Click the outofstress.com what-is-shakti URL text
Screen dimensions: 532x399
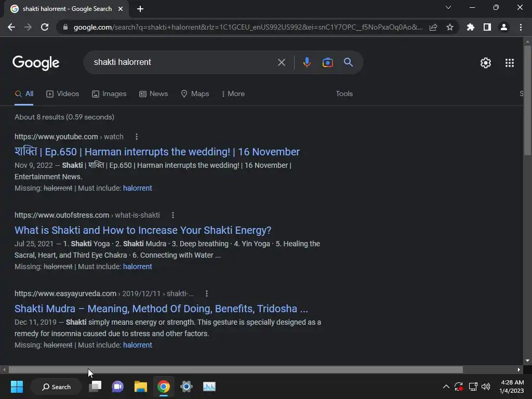coord(87,215)
